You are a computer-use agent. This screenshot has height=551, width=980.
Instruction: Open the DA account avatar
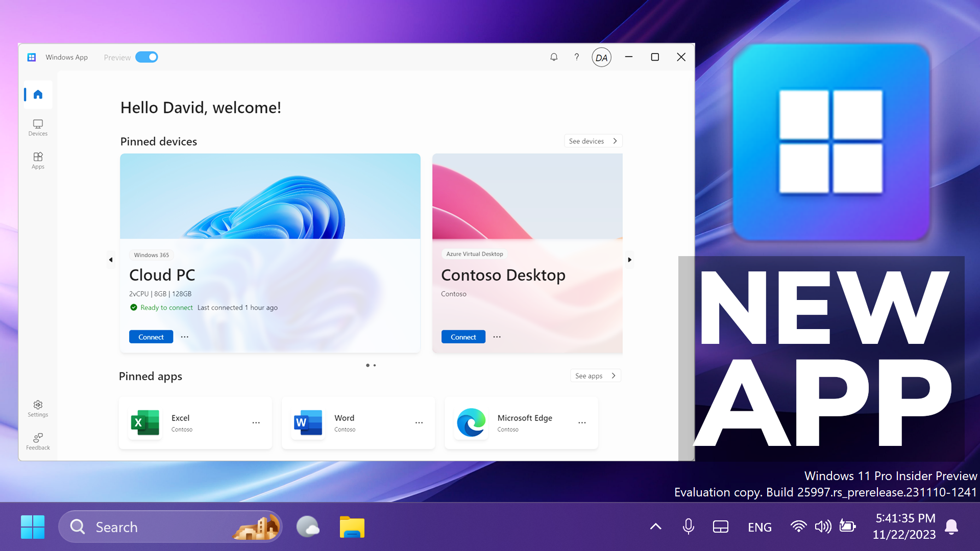click(601, 57)
